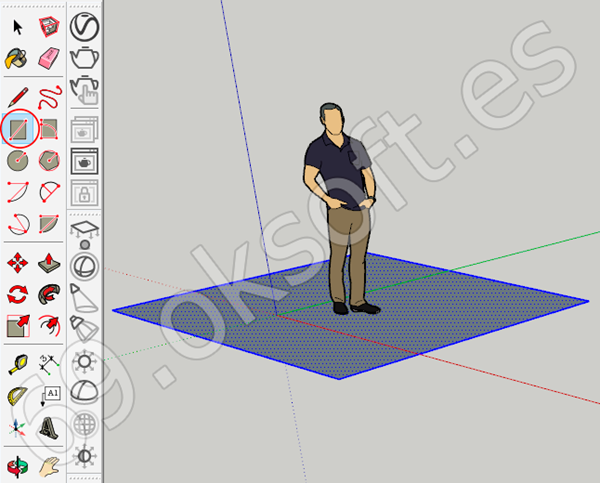Click the V-Ray Batch Render icon
This screenshot has width=600, height=483.
click(x=85, y=130)
